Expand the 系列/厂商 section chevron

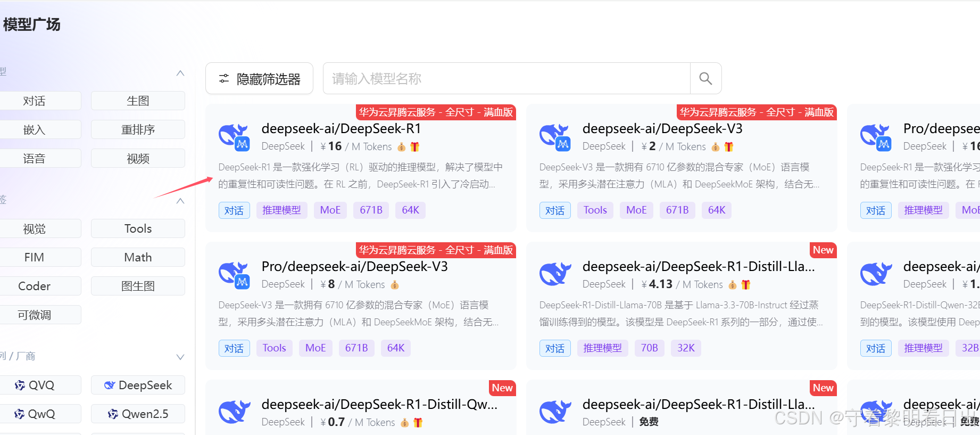pyautogui.click(x=180, y=357)
